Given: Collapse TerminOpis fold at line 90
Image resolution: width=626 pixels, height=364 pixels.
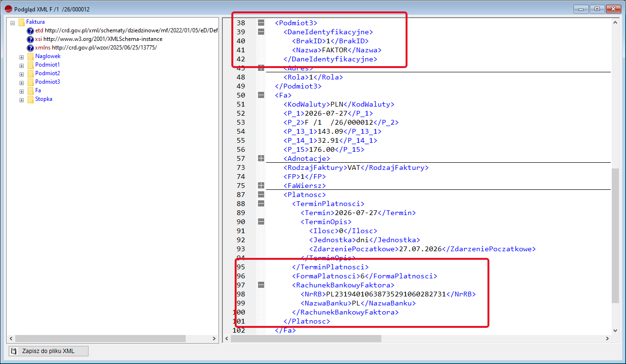Looking at the screenshot, I should coord(261,222).
